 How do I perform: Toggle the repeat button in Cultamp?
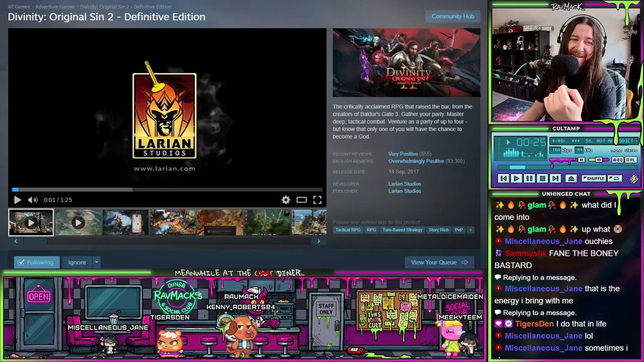coord(614,178)
